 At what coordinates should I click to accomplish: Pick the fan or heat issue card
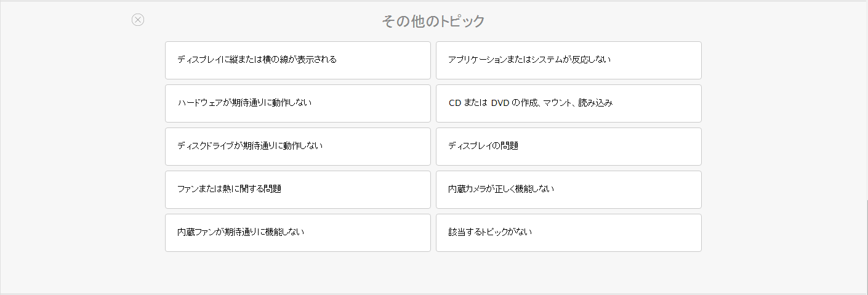pyautogui.click(x=298, y=190)
